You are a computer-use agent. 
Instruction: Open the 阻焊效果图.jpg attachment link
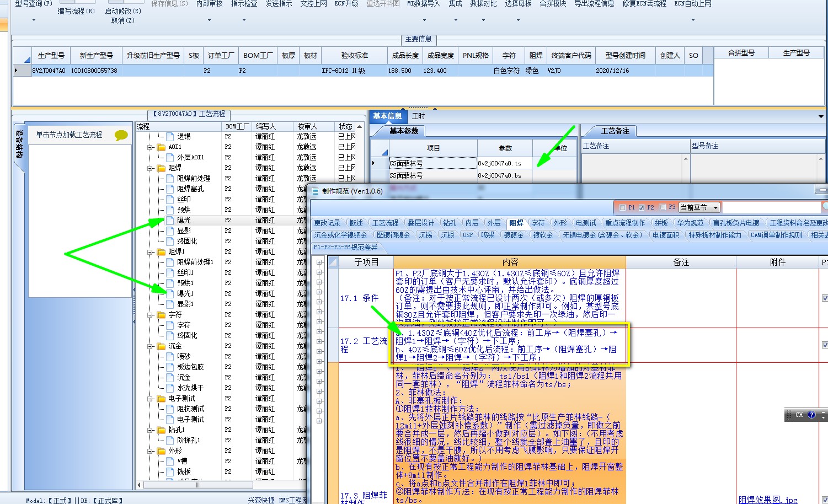tap(768, 500)
